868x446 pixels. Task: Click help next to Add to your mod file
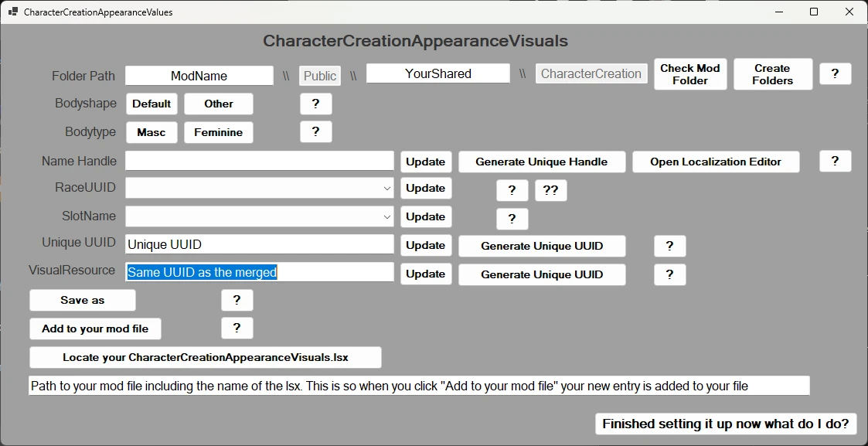point(237,329)
